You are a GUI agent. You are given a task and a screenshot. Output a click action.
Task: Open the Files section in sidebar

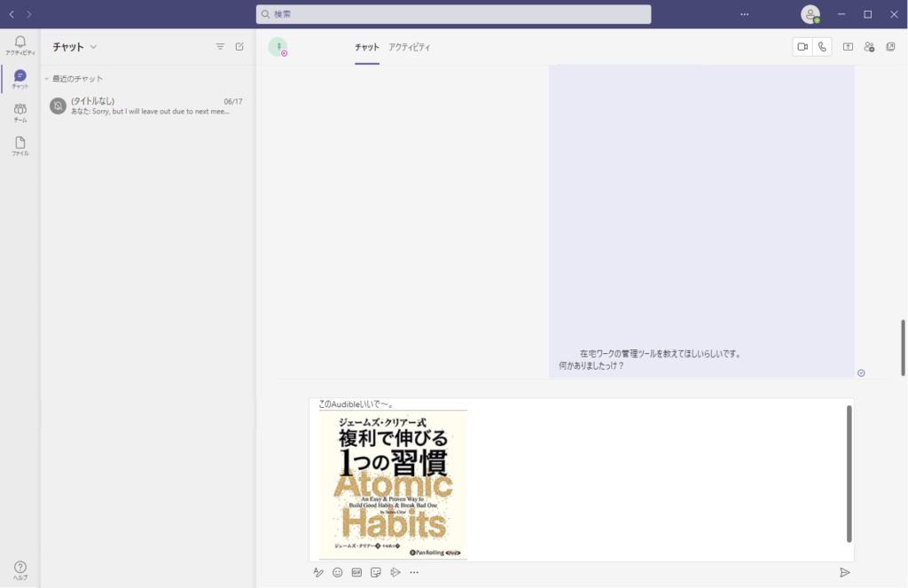click(x=20, y=146)
